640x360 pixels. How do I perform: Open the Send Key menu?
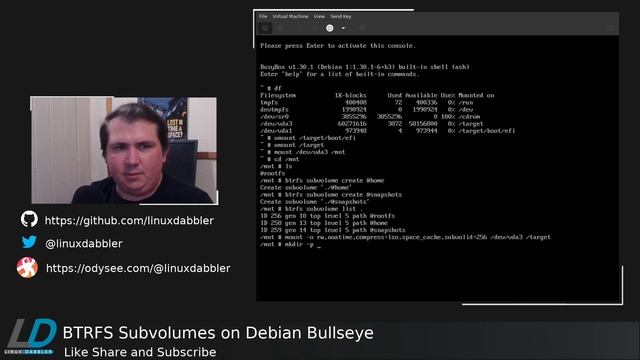341,16
